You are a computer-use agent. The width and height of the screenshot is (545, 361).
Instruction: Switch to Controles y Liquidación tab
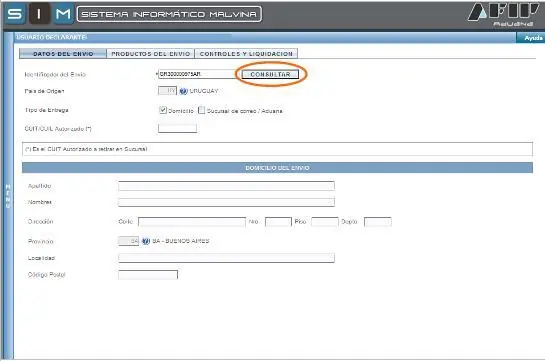[x=246, y=54]
